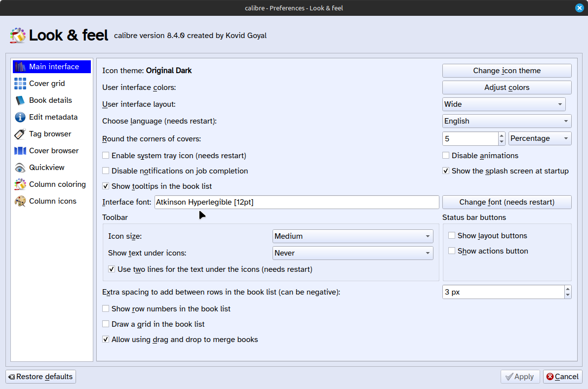Switch to the Cover grid section
The height and width of the screenshot is (389, 588).
coord(52,84)
